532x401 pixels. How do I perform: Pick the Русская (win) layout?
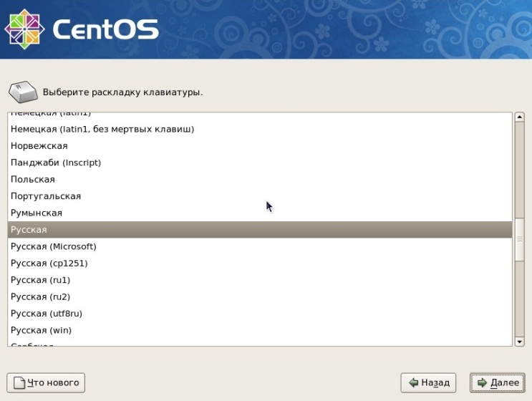click(x=259, y=330)
